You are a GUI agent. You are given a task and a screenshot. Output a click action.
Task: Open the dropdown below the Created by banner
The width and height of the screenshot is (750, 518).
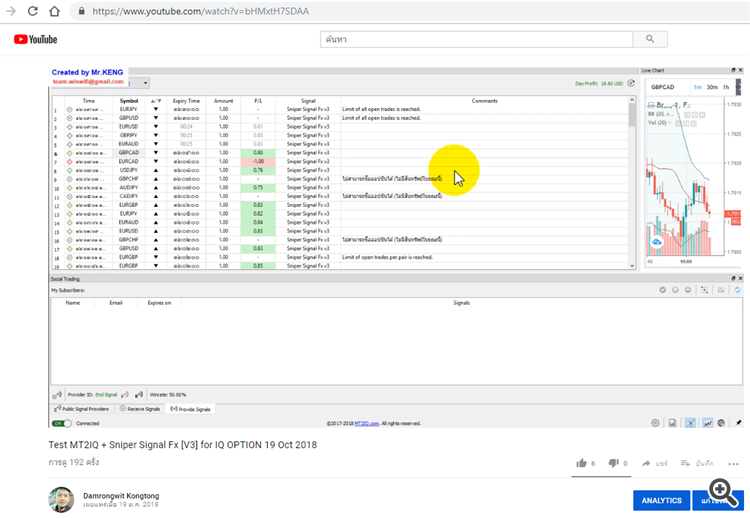(x=145, y=83)
